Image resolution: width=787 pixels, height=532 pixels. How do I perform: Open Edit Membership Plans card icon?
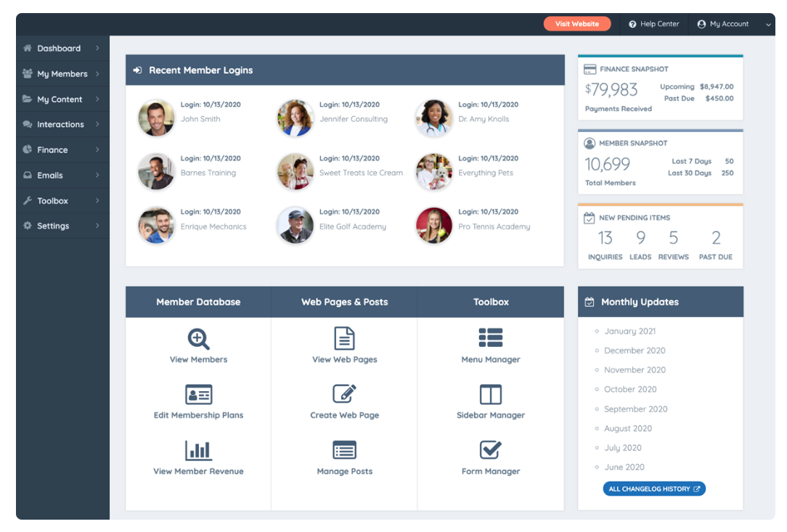click(198, 395)
